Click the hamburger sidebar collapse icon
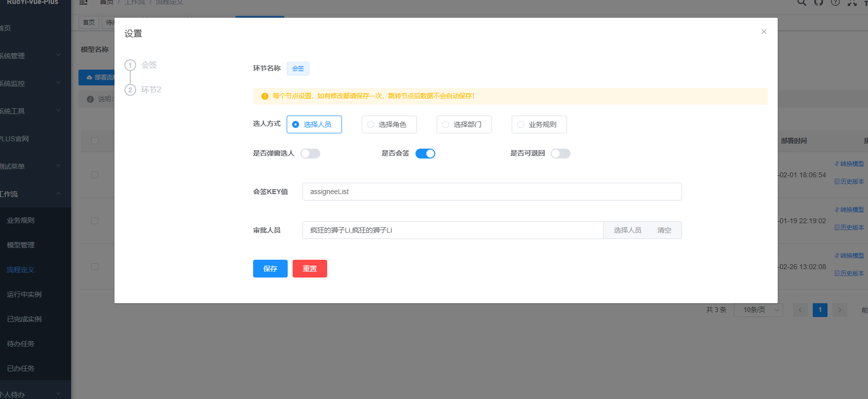 click(x=83, y=2)
